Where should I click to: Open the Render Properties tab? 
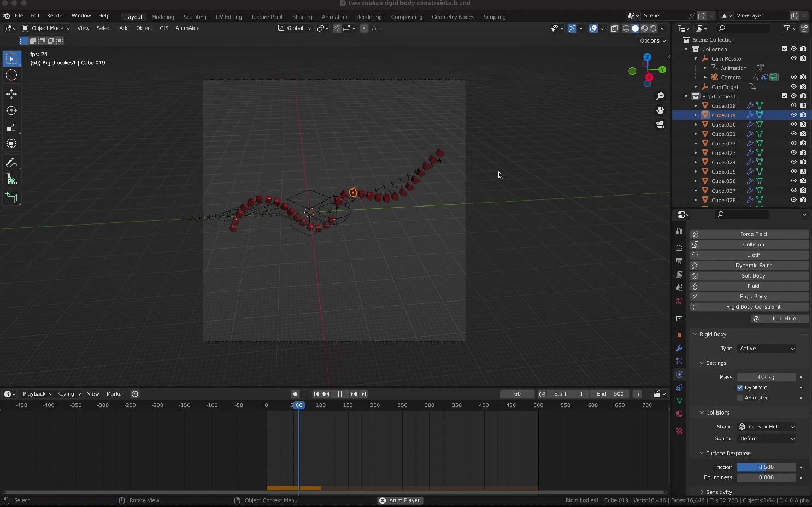pos(679,247)
